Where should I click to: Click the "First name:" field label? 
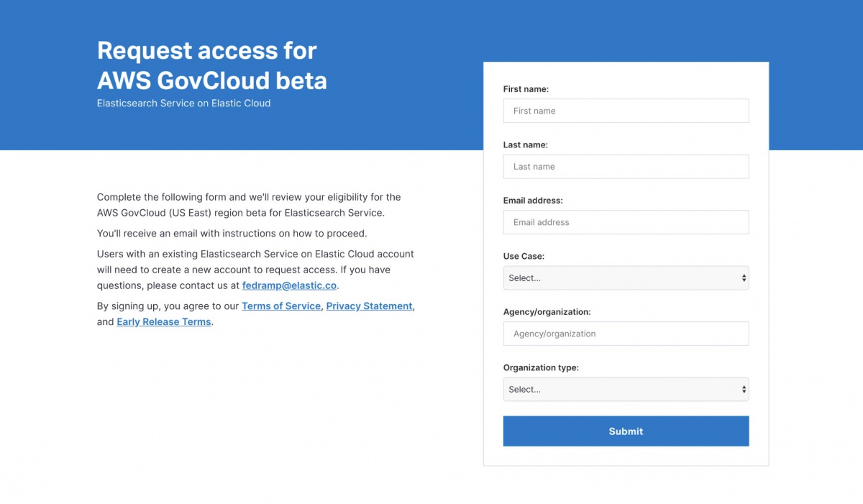click(526, 89)
